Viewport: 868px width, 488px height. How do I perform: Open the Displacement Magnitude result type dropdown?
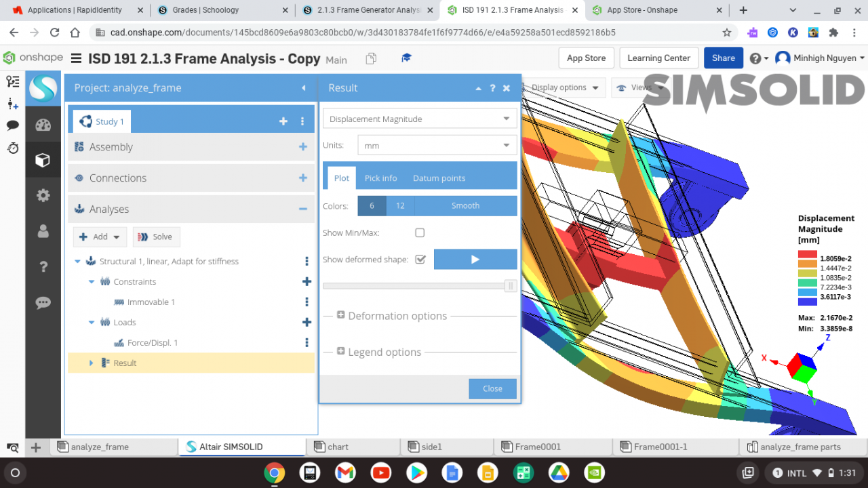tap(420, 119)
